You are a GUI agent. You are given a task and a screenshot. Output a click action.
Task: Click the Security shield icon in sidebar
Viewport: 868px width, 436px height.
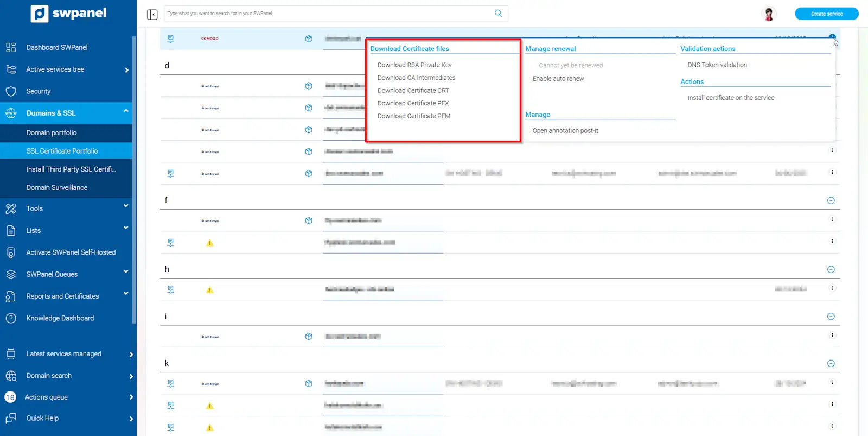(x=11, y=91)
